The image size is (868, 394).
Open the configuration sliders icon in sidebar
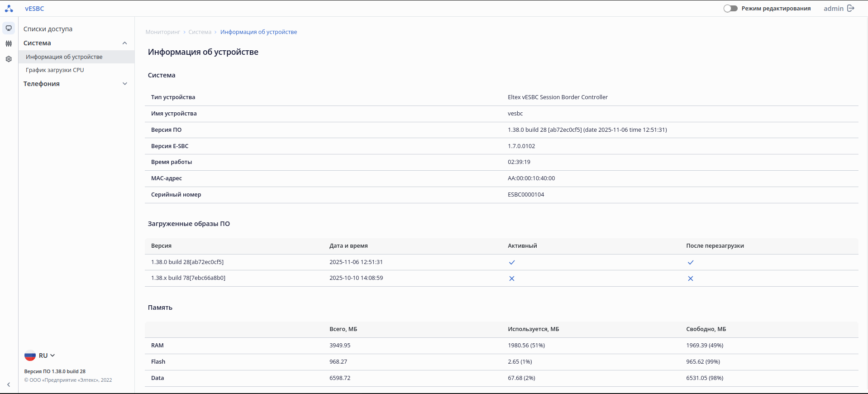pos(9,43)
